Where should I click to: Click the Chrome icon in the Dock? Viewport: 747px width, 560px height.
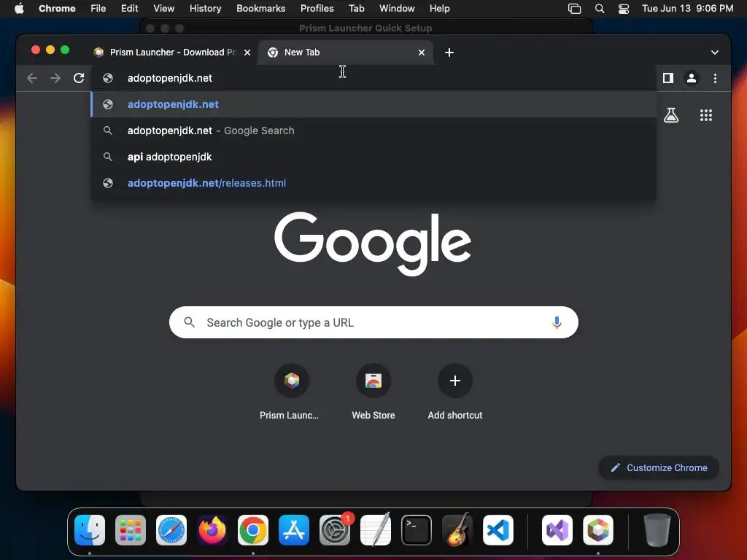(253, 529)
